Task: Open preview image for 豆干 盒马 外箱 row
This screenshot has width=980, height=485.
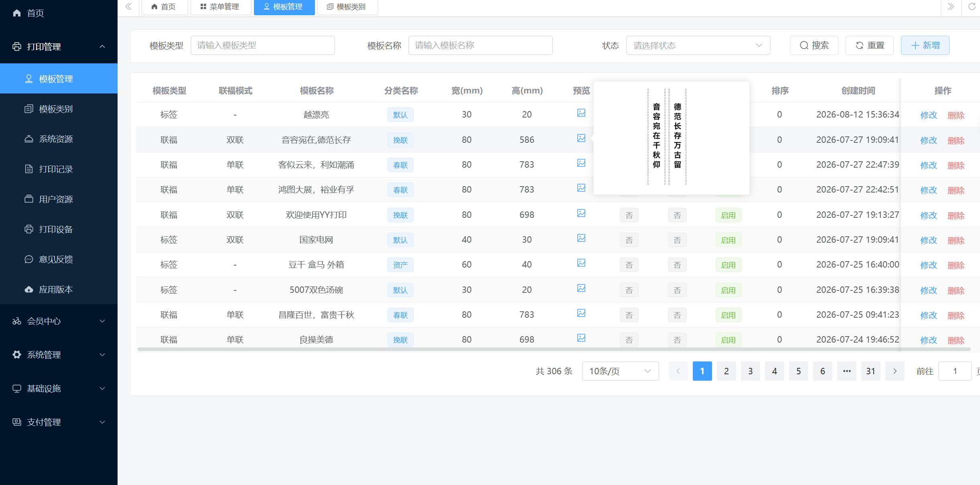Action: pos(581,263)
